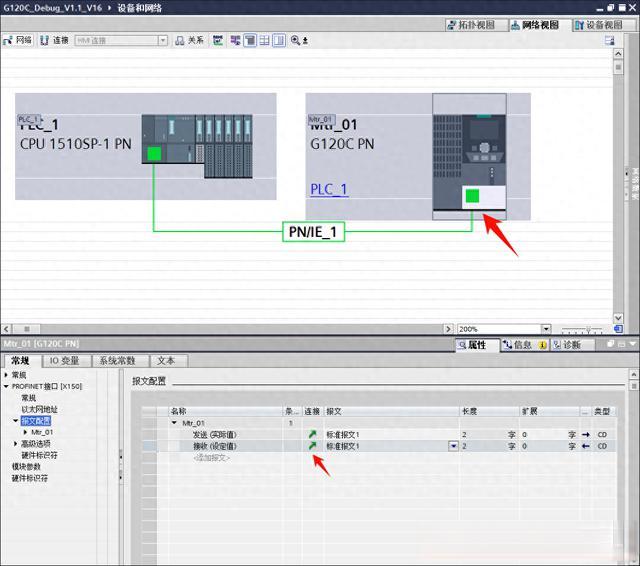
Task: Click green link arrow in 发送 row
Action: [x=312, y=434]
